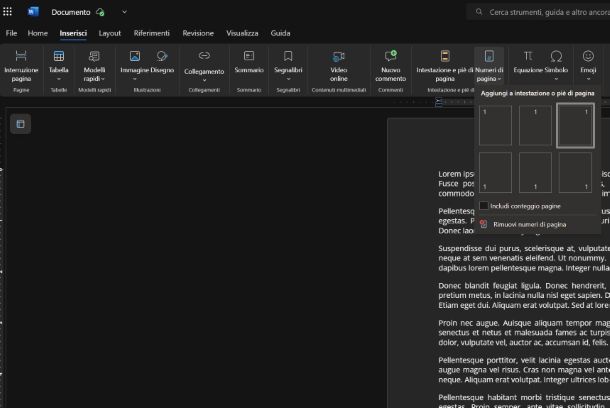Click the navigation pane icon left of document

pos(21,124)
